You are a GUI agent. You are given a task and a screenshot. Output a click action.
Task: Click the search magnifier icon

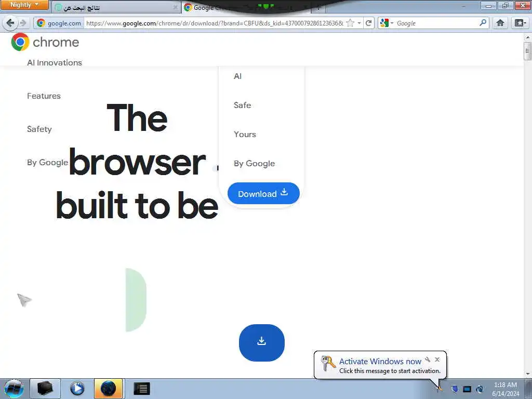(483, 23)
